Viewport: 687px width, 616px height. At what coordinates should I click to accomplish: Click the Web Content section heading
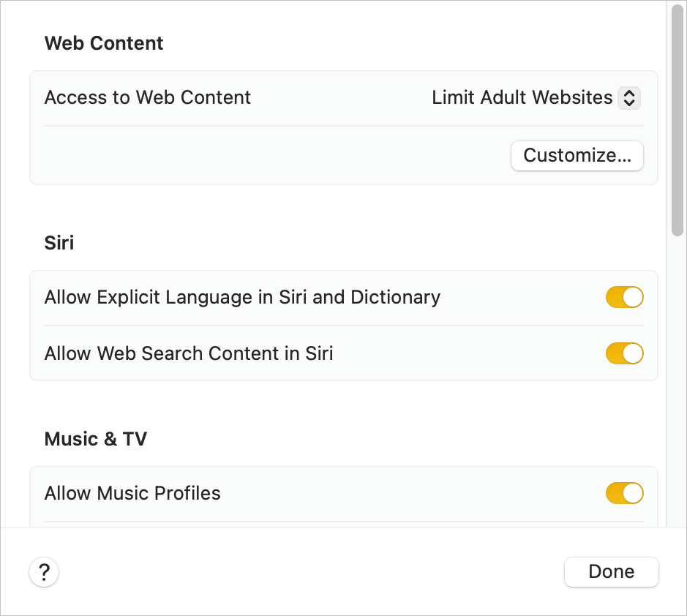(104, 43)
